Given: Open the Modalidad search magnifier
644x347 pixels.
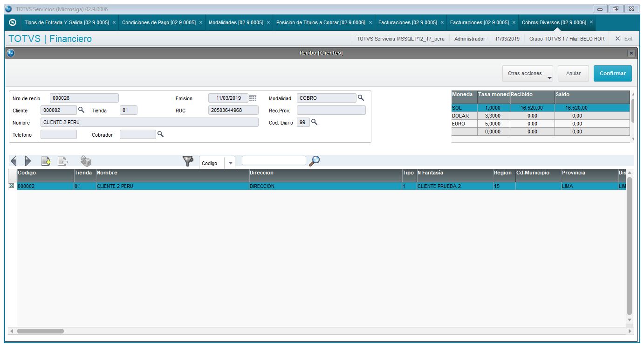Looking at the screenshot, I should click(361, 98).
